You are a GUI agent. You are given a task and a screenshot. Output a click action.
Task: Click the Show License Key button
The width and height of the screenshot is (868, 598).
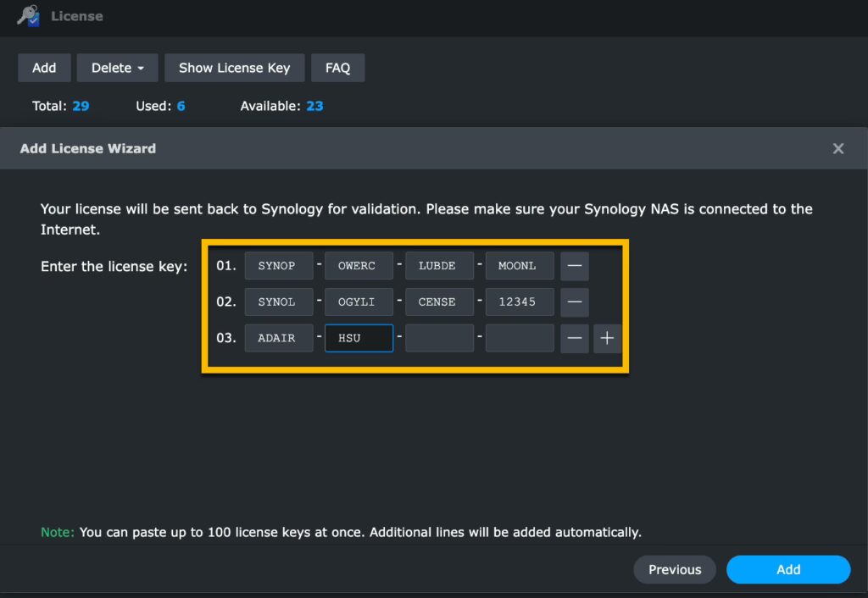[234, 68]
